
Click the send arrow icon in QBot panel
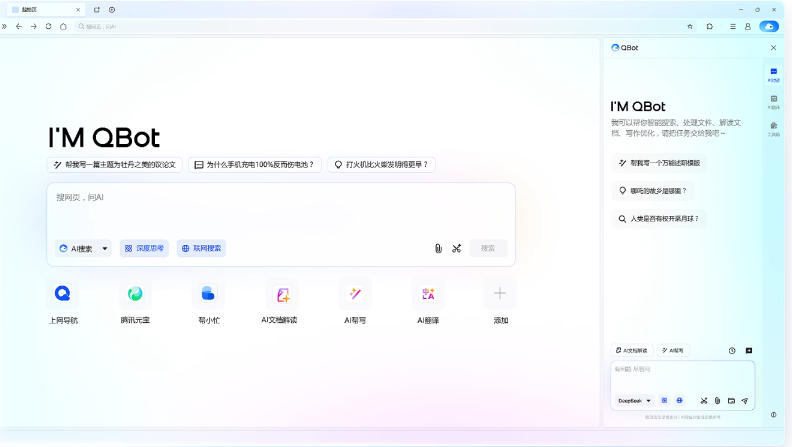745,400
